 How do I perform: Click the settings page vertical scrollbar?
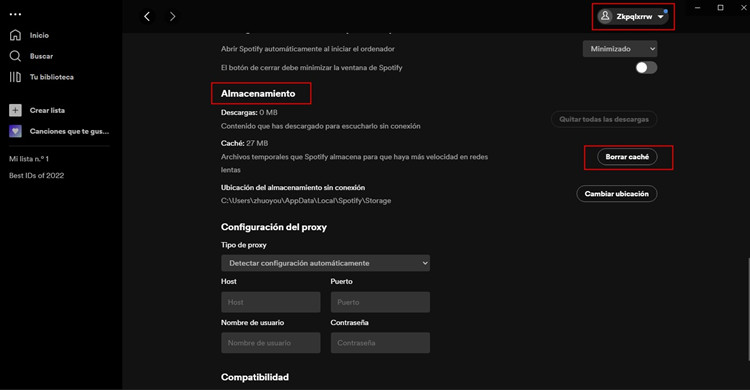(748, 309)
